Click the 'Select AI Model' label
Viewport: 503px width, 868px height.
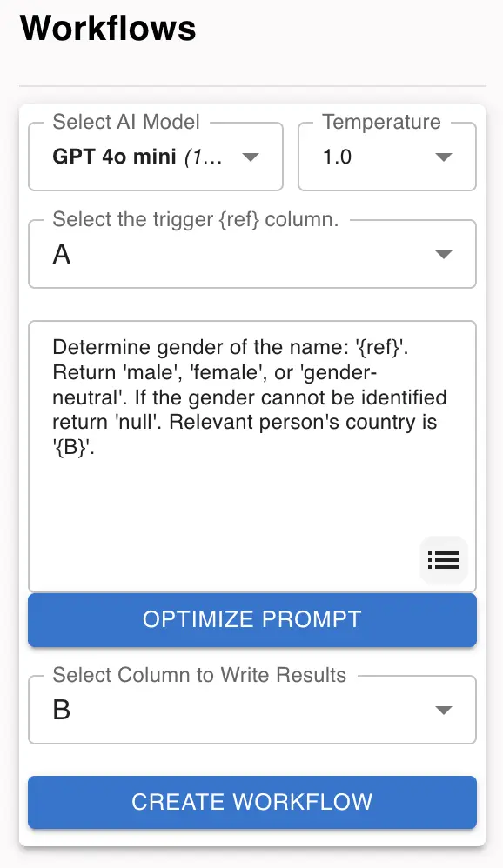pyautogui.click(x=125, y=122)
